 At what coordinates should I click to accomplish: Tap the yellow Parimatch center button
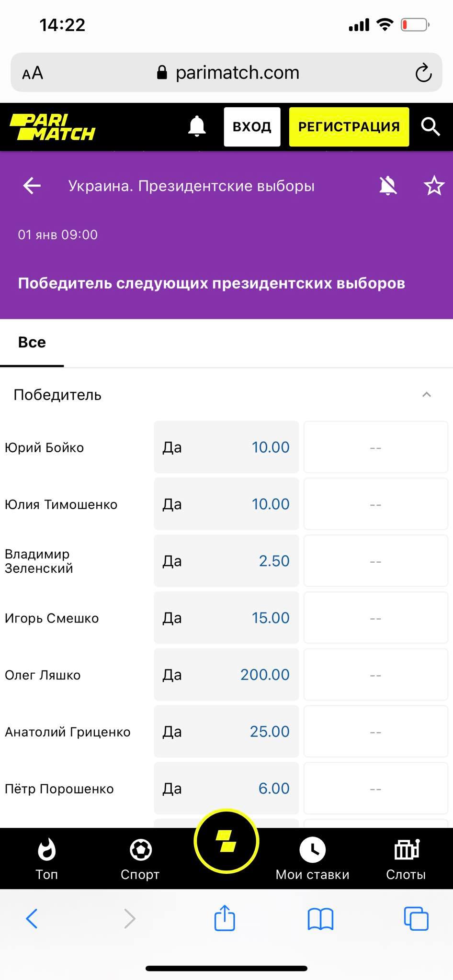click(226, 841)
